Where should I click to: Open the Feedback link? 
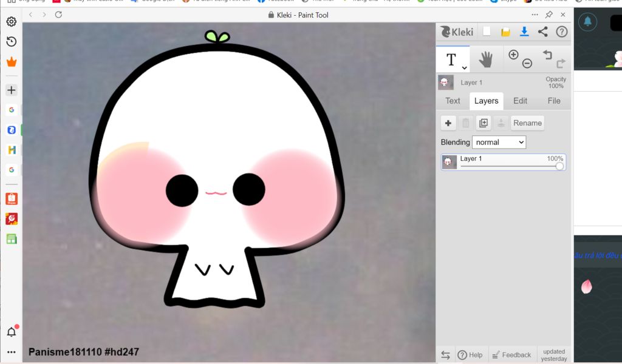point(511,355)
